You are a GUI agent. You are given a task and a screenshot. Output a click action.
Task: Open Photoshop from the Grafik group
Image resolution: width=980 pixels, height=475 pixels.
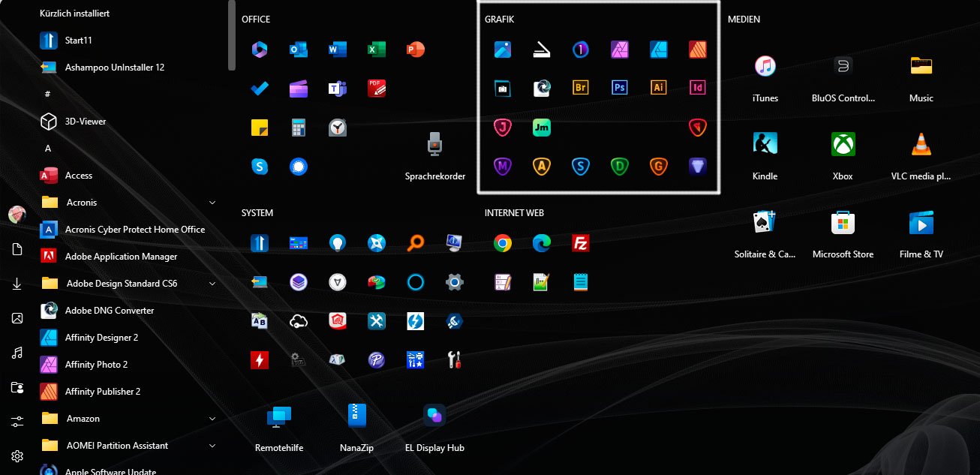click(619, 88)
